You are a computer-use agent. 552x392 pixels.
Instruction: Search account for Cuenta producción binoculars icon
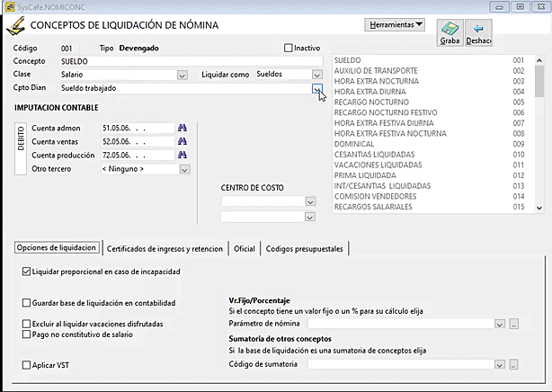click(x=182, y=155)
